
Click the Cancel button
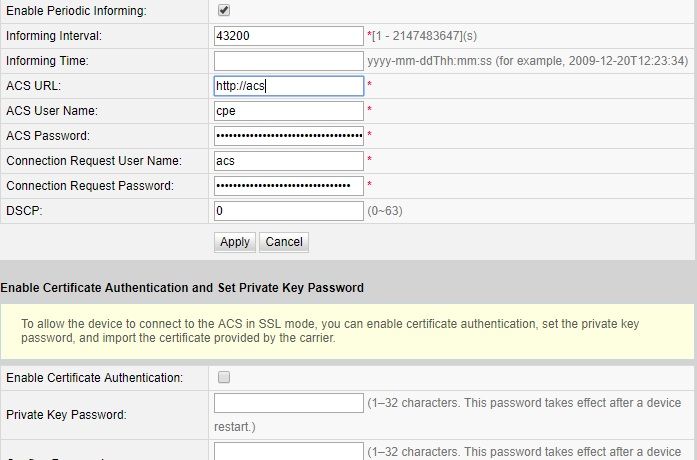(284, 242)
